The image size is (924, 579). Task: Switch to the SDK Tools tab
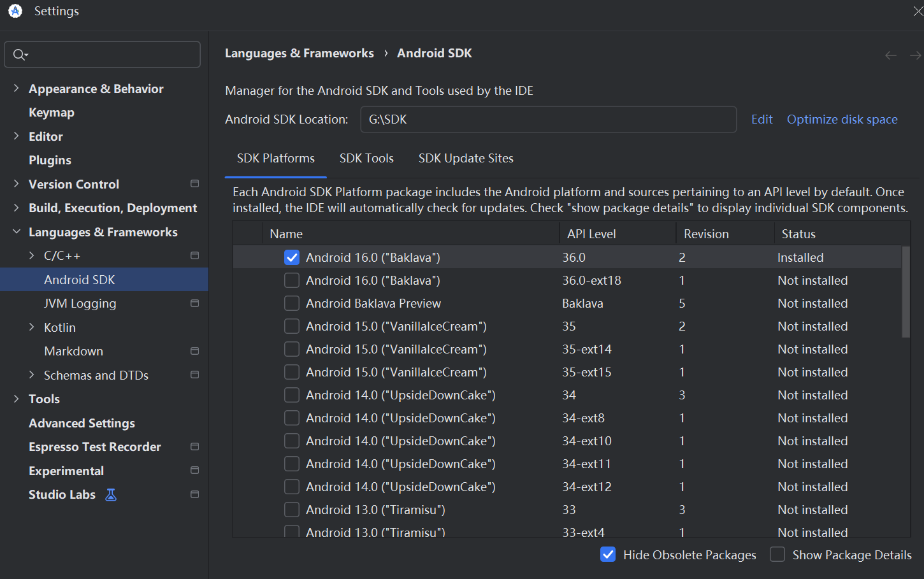[366, 158]
